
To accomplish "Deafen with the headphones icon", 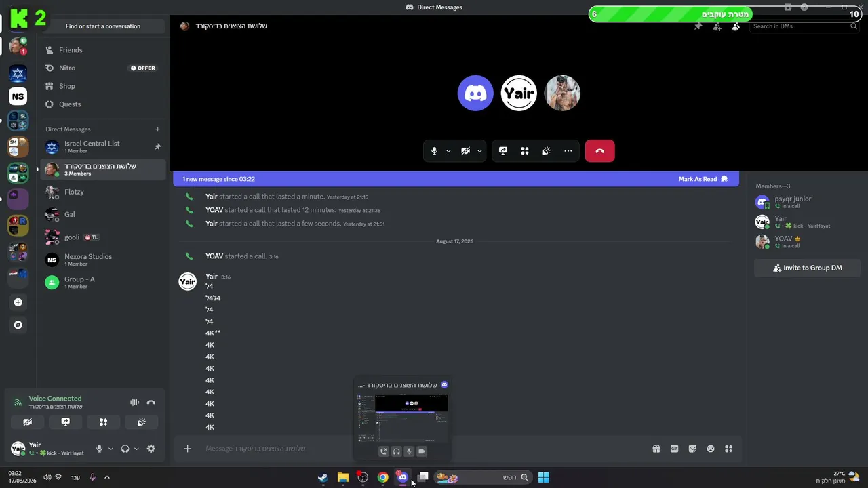I will point(125,449).
